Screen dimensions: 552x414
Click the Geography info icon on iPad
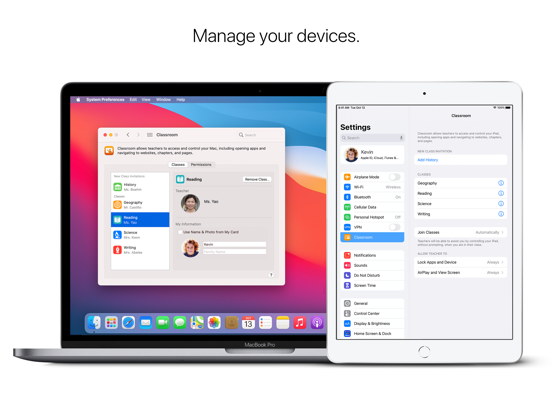tap(501, 183)
